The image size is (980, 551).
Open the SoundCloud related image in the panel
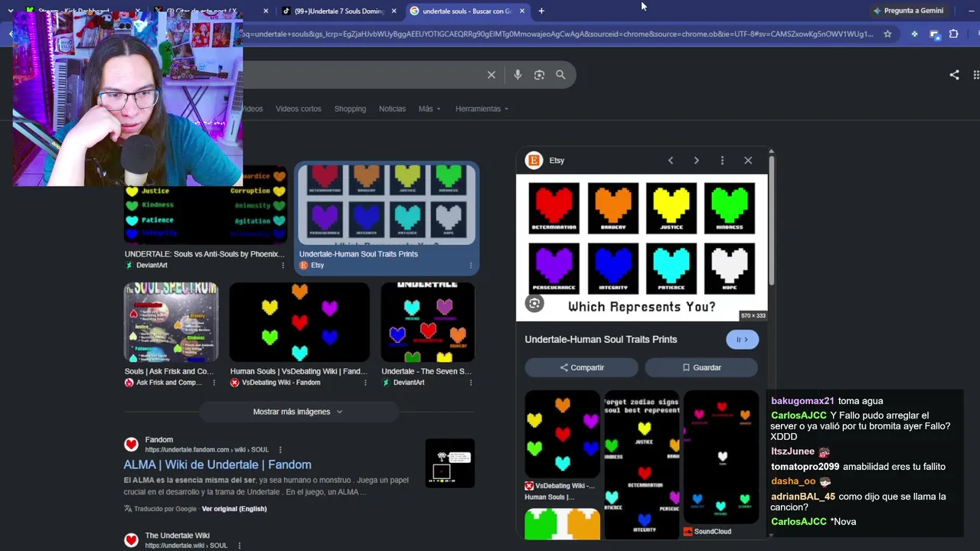[720, 457]
